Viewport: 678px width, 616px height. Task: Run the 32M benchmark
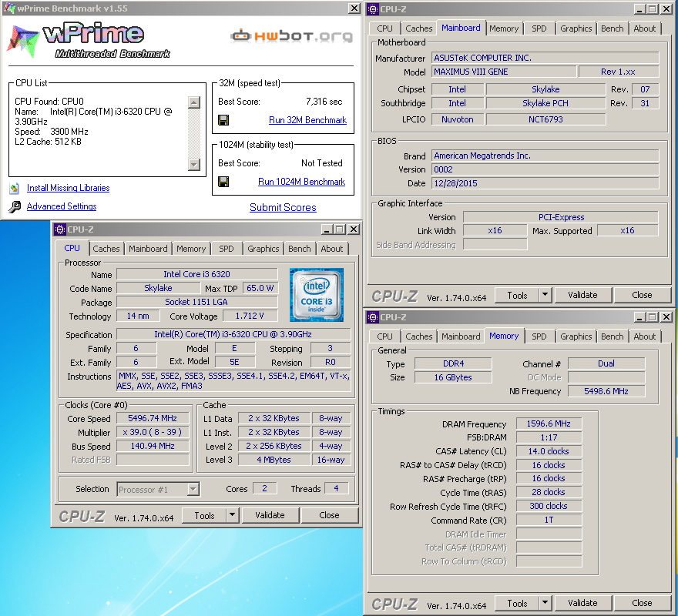click(307, 120)
